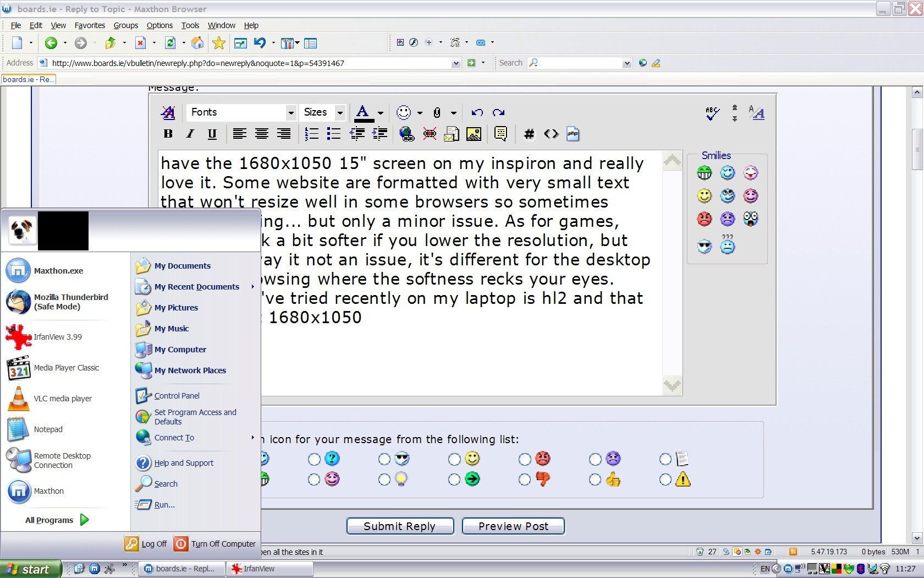Select the warning triangle post icon radio

665,479
